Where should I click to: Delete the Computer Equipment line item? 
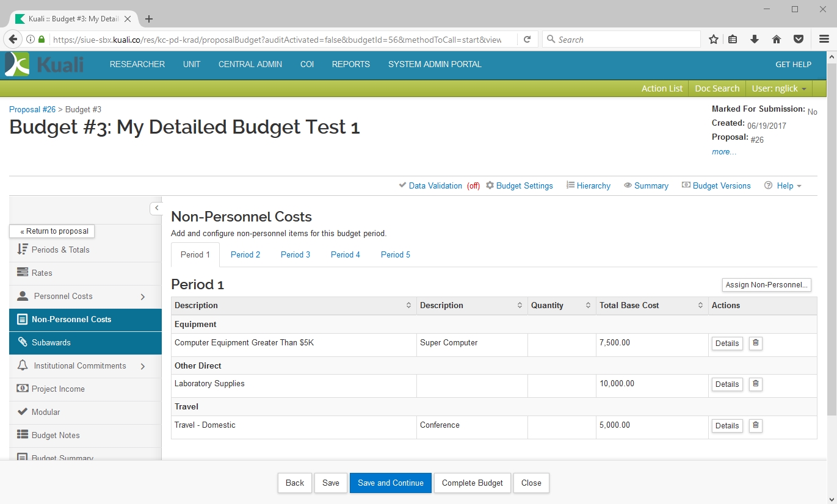tap(755, 343)
